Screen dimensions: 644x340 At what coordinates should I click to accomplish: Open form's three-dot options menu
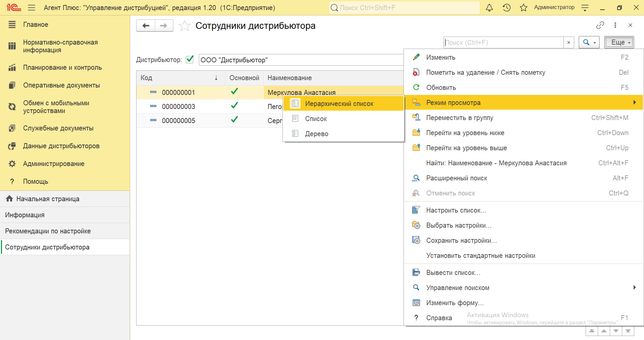pyautogui.click(x=615, y=25)
